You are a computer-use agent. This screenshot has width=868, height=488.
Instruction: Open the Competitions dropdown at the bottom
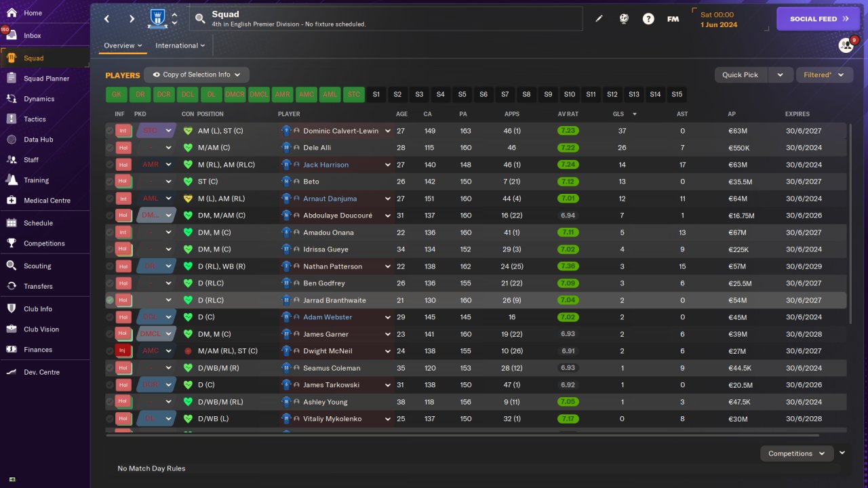tap(797, 453)
